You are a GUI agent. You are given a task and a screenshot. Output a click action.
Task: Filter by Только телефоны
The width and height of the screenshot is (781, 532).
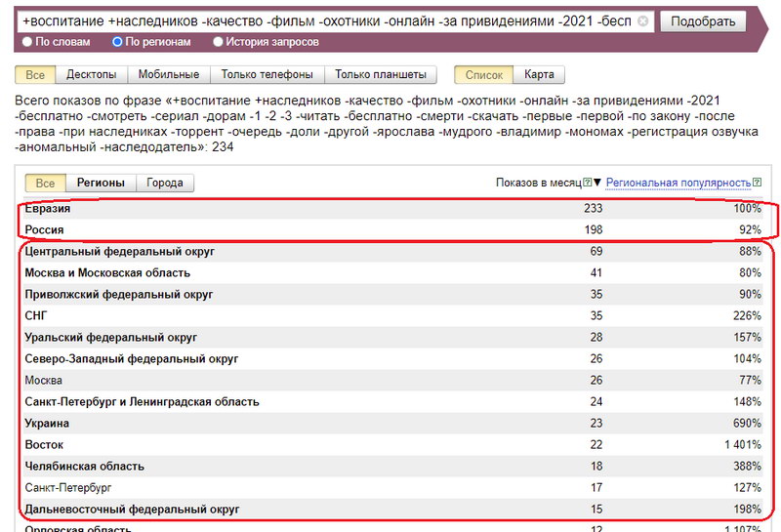click(x=267, y=74)
